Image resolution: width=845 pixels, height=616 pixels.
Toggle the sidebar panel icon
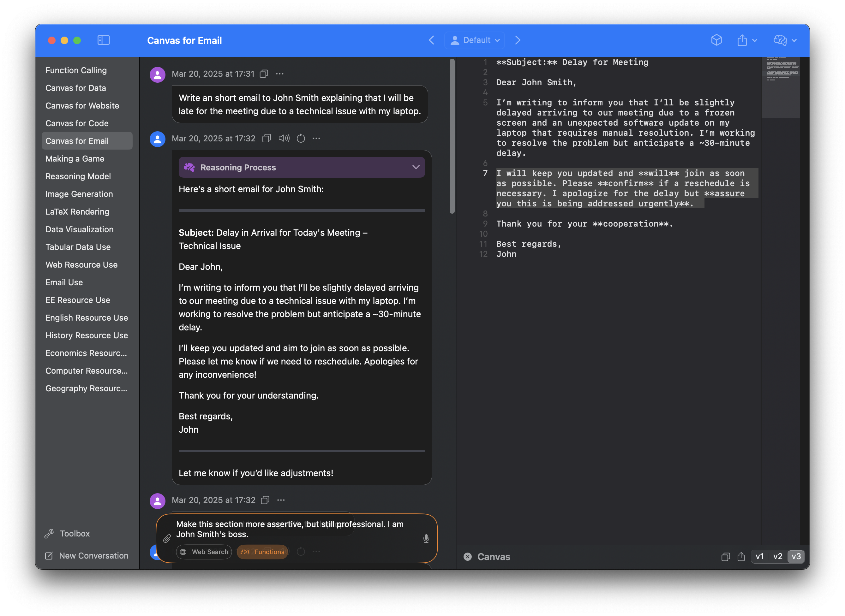(x=103, y=40)
